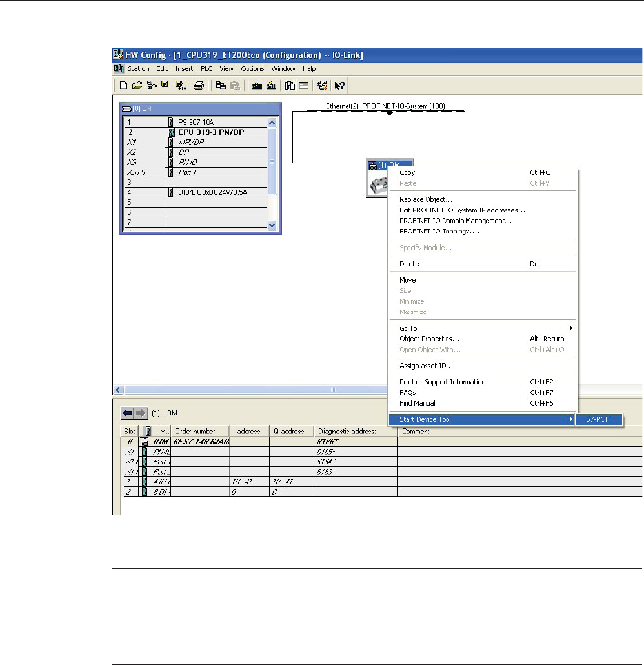644x665 pixels.
Task: Click the I address column header
Action: tap(249, 432)
